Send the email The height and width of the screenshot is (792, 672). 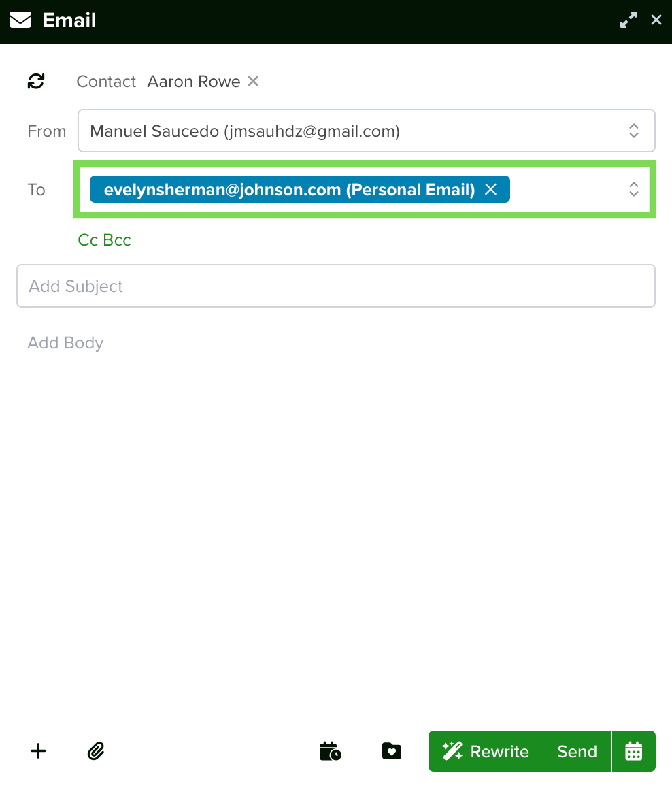point(577,751)
